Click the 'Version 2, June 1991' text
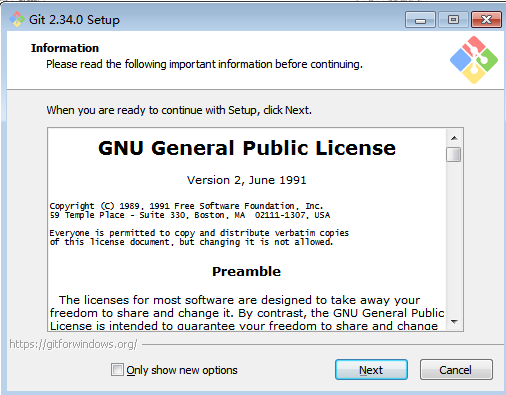 (246, 180)
